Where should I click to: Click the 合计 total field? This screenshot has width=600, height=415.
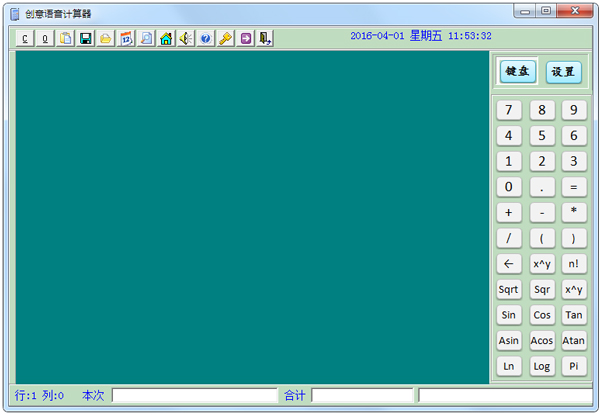[x=363, y=395]
